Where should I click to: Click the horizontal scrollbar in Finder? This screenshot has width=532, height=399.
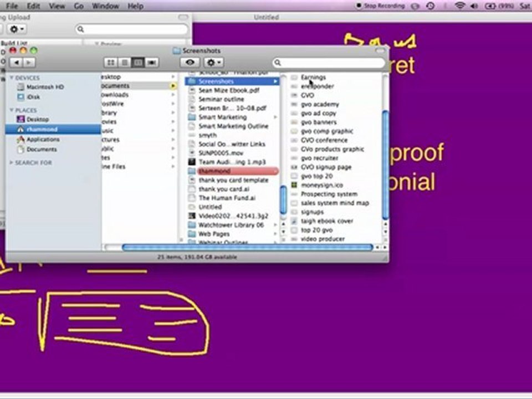click(x=248, y=247)
